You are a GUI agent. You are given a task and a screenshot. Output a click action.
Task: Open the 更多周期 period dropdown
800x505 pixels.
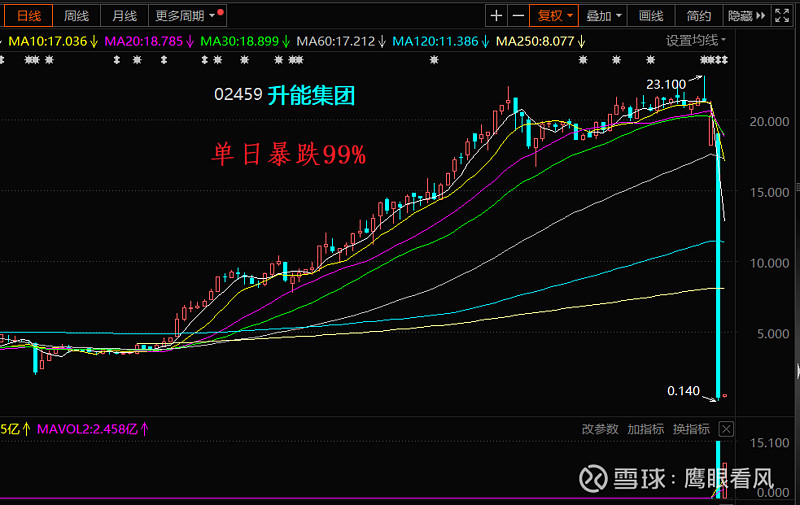point(187,16)
